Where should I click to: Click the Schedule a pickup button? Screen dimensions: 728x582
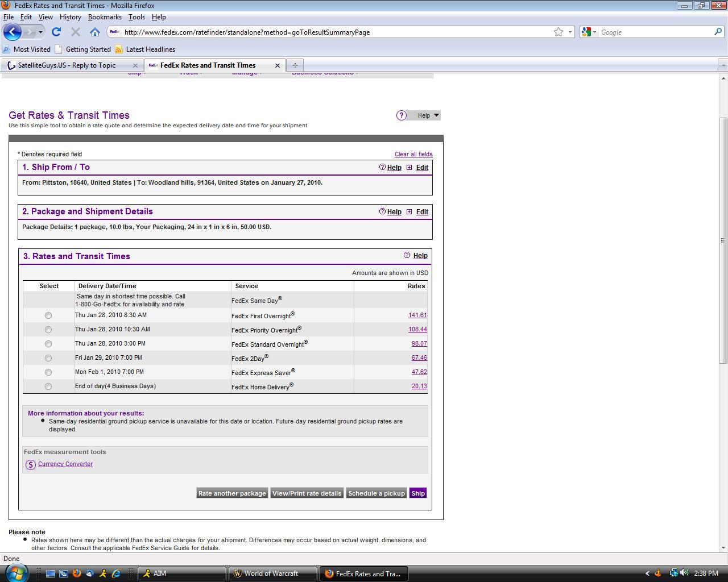tap(377, 493)
